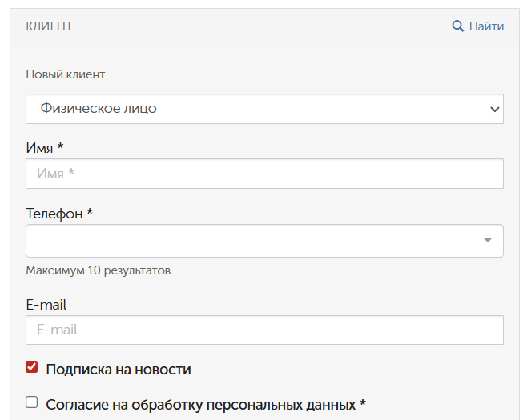Click the КЛИЕНТ panel heading
The height and width of the screenshot is (420, 527).
(x=49, y=26)
